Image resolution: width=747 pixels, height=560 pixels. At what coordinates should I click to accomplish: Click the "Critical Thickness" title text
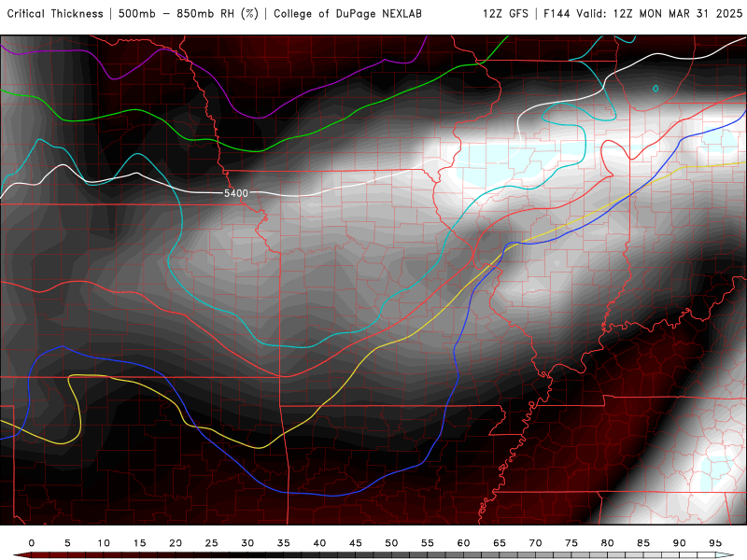tap(55, 14)
